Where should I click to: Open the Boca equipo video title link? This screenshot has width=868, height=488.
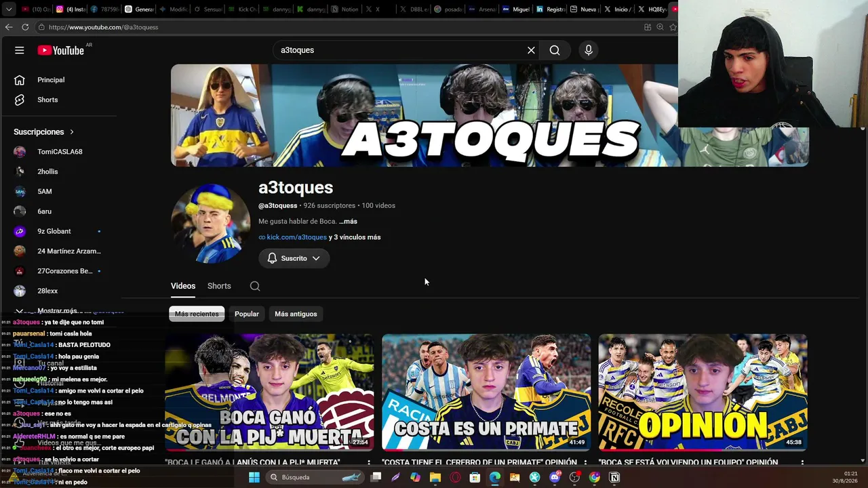point(688,463)
